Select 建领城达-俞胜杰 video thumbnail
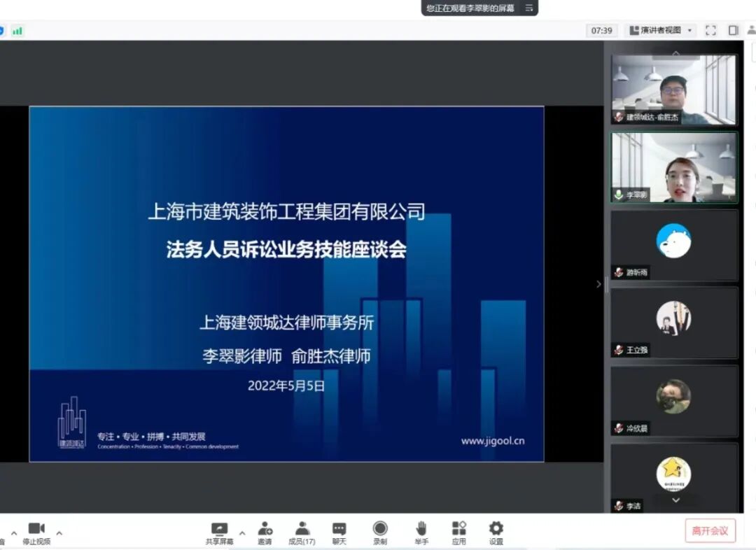This screenshot has width=756, height=550. [673, 89]
